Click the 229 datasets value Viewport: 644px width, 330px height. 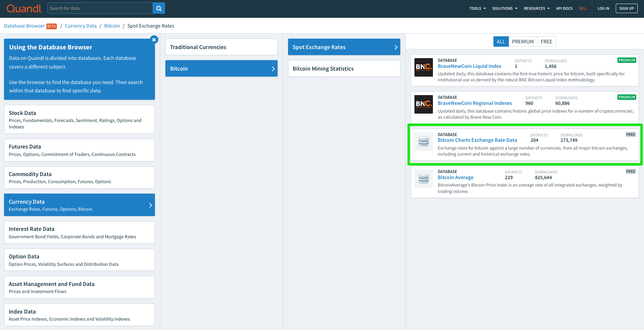(509, 177)
